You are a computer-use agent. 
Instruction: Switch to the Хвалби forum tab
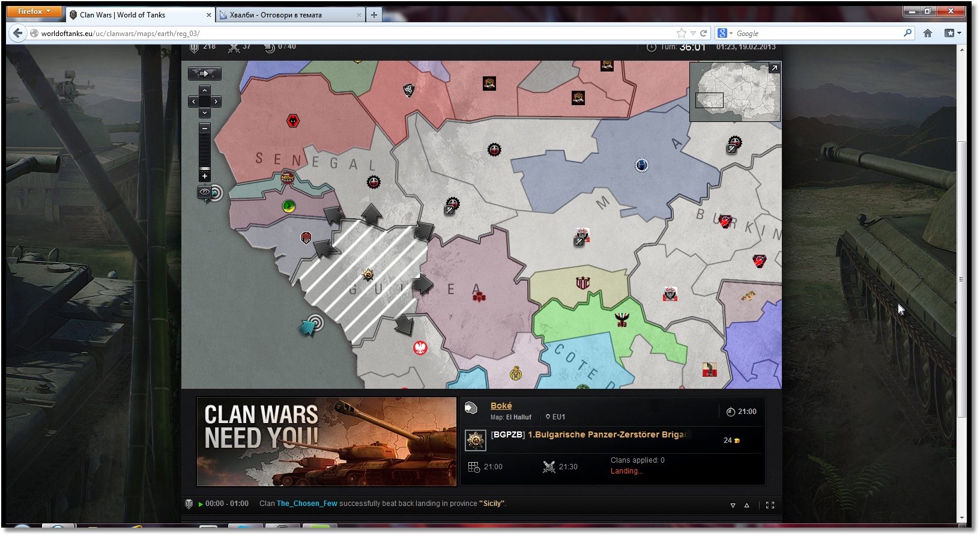[x=290, y=15]
